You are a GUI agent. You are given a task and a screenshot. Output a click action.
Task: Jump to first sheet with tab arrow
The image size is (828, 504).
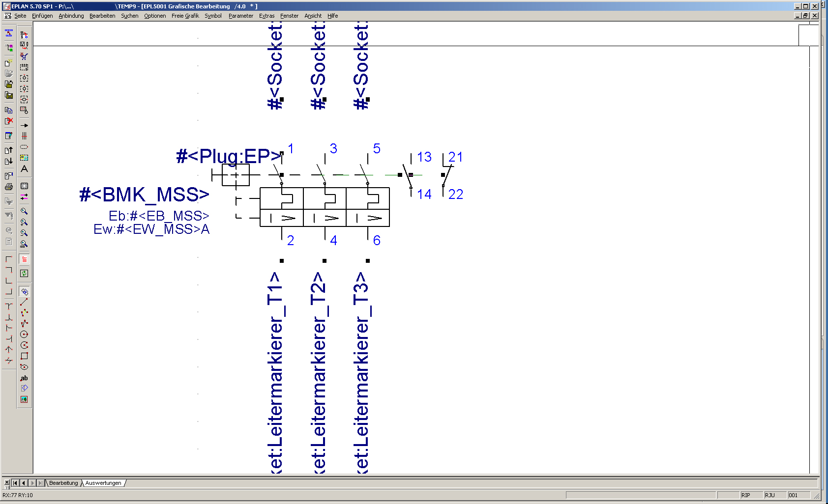[x=15, y=483]
